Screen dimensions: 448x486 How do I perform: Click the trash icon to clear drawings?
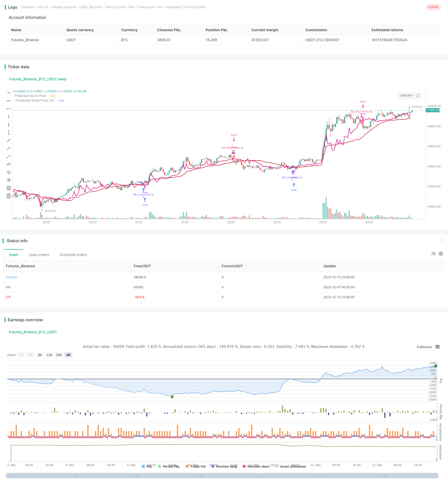[9, 196]
